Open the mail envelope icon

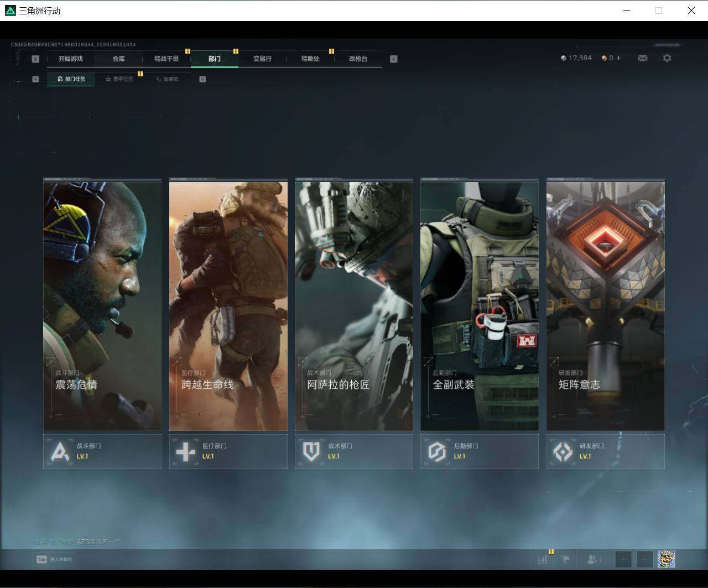click(643, 58)
